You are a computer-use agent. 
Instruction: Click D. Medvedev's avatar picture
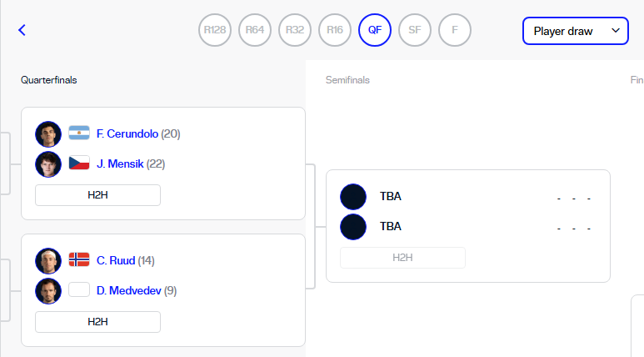tap(48, 291)
